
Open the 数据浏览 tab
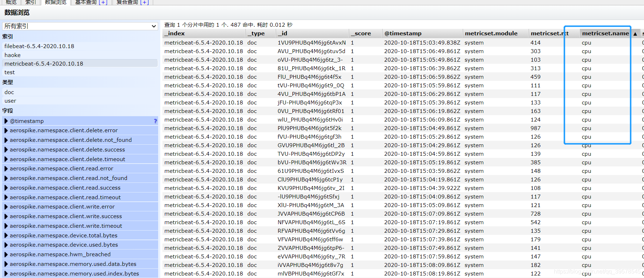point(56,2)
